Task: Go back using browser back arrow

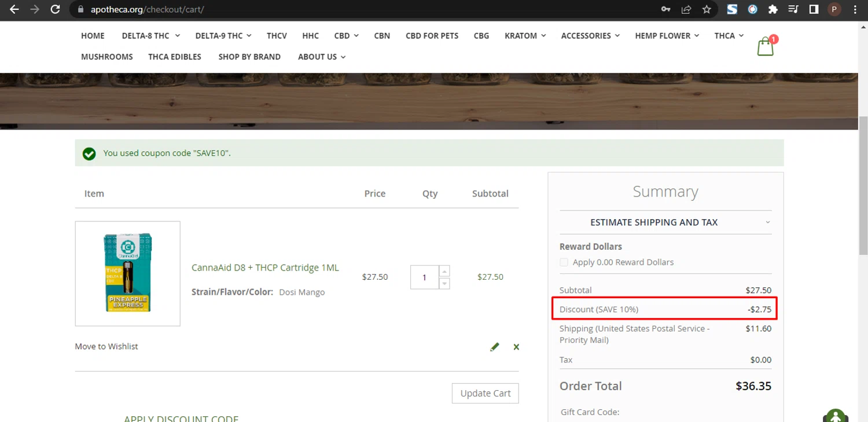Action: point(14,9)
